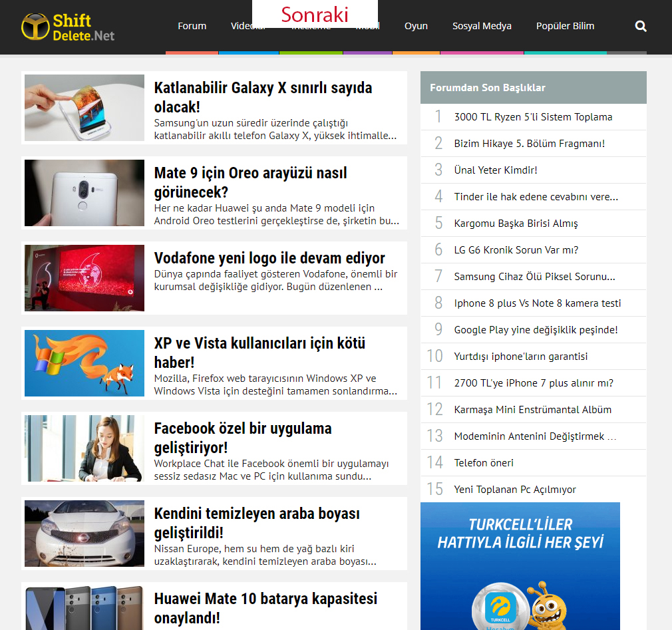Image resolution: width=672 pixels, height=630 pixels.
Task: Open the red Vodafone event thumbnail
Action: tap(84, 278)
